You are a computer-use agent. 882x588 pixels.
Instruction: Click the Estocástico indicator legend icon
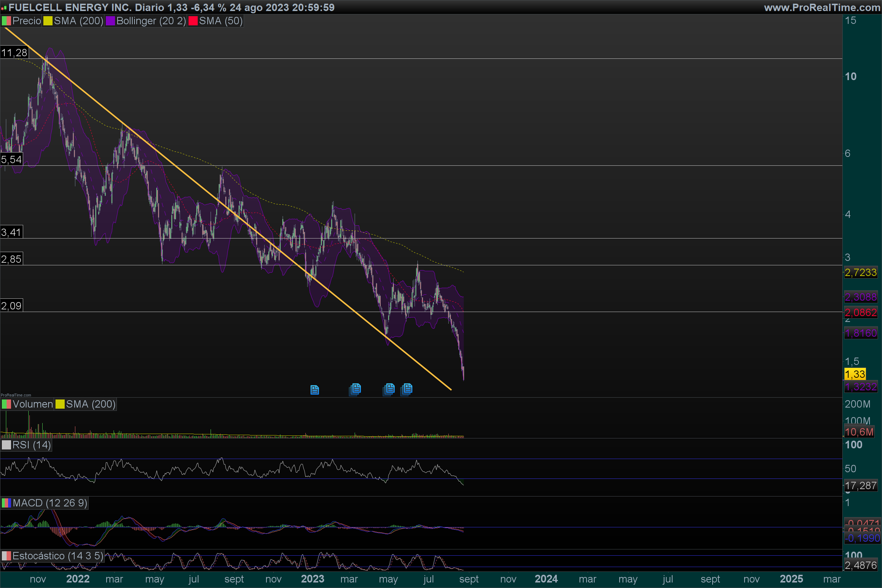click(x=6, y=556)
